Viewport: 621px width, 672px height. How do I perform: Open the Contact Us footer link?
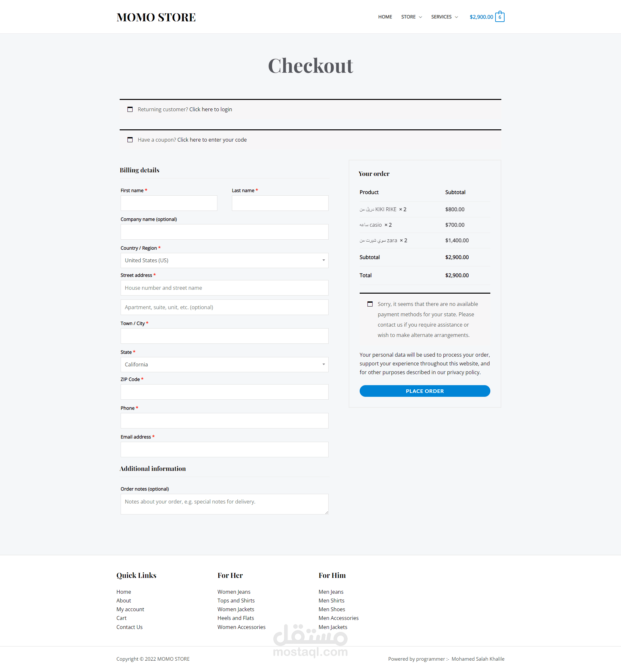point(129,627)
